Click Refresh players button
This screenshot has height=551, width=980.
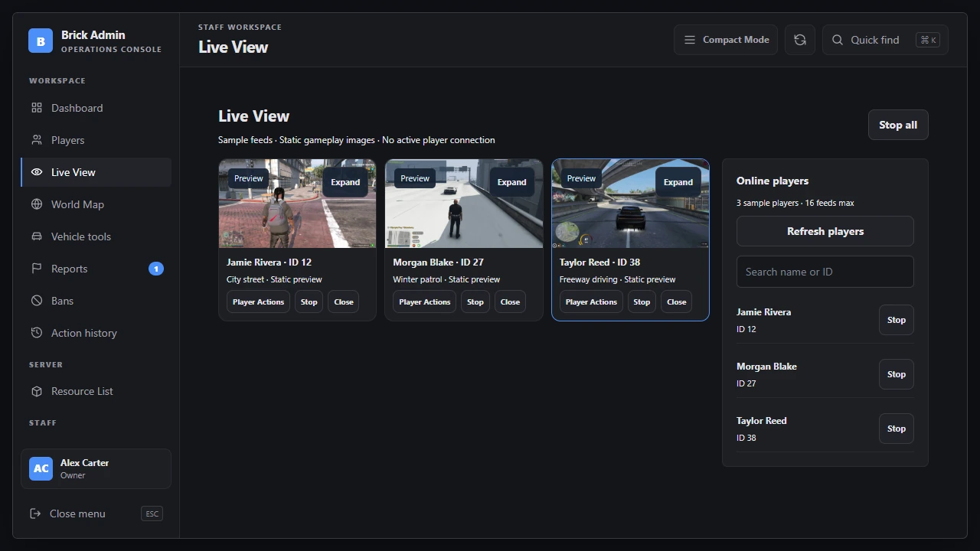pyautogui.click(x=825, y=231)
